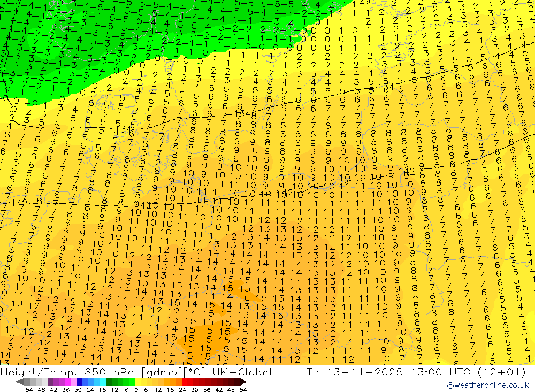Open the weatheronline.co.uk copyright link
Image resolution: width=535 pixels, height=392 pixels.
(x=487, y=385)
